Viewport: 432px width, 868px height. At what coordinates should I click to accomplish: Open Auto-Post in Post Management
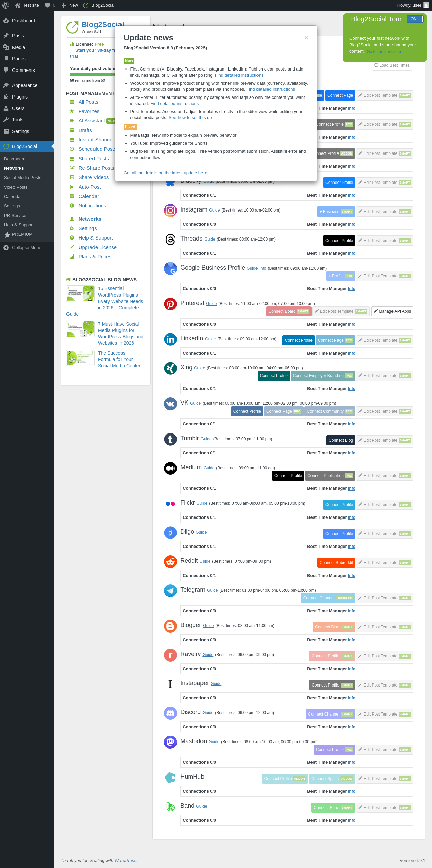(x=89, y=187)
